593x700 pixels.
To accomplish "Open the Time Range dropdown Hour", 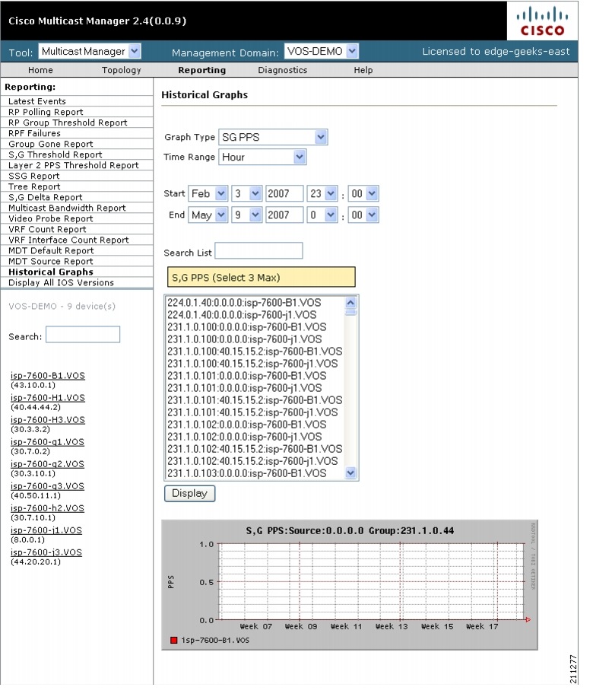I will (262, 157).
